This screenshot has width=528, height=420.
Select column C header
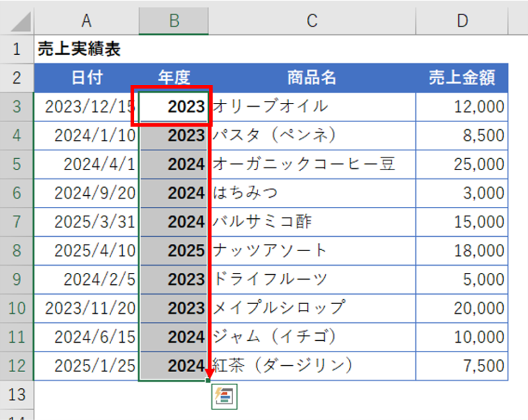click(312, 21)
